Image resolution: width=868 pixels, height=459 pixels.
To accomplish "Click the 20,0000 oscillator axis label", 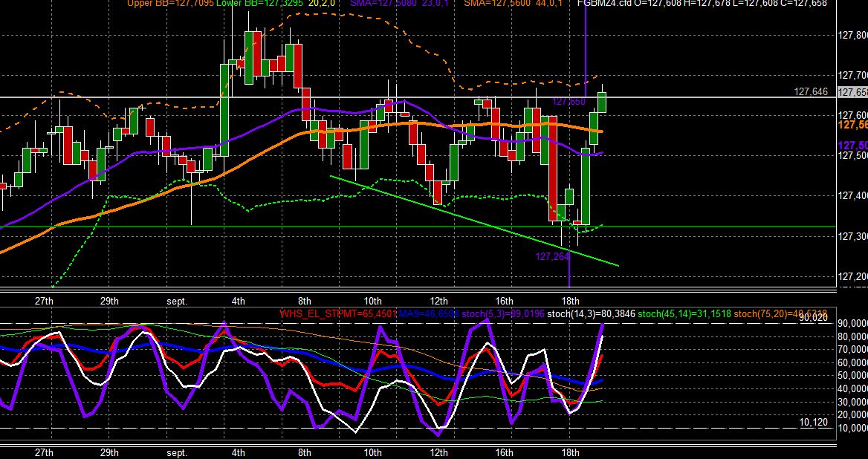I will (x=853, y=415).
